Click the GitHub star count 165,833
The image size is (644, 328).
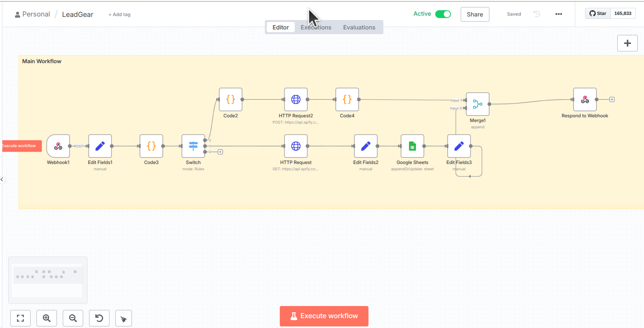tap(623, 13)
